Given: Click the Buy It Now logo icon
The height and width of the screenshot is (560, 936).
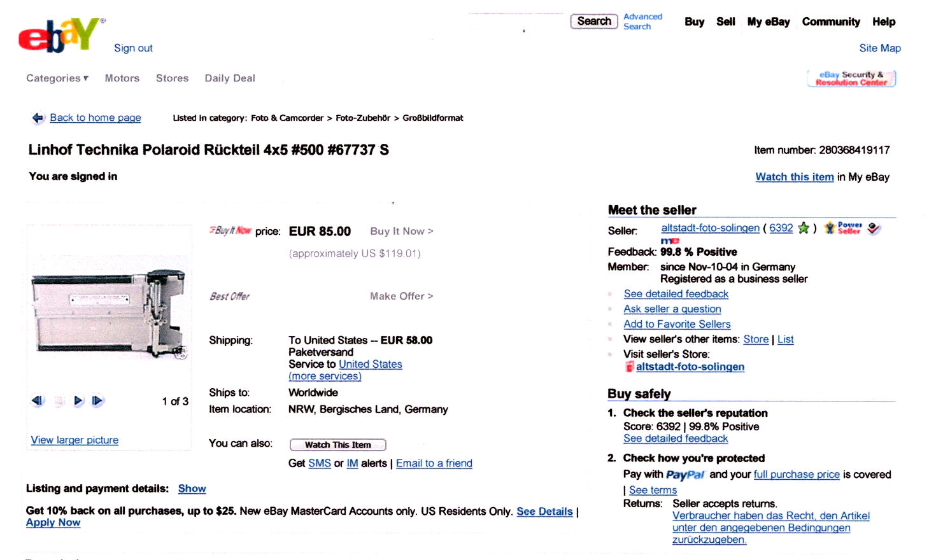Looking at the screenshot, I should pyautogui.click(x=230, y=230).
